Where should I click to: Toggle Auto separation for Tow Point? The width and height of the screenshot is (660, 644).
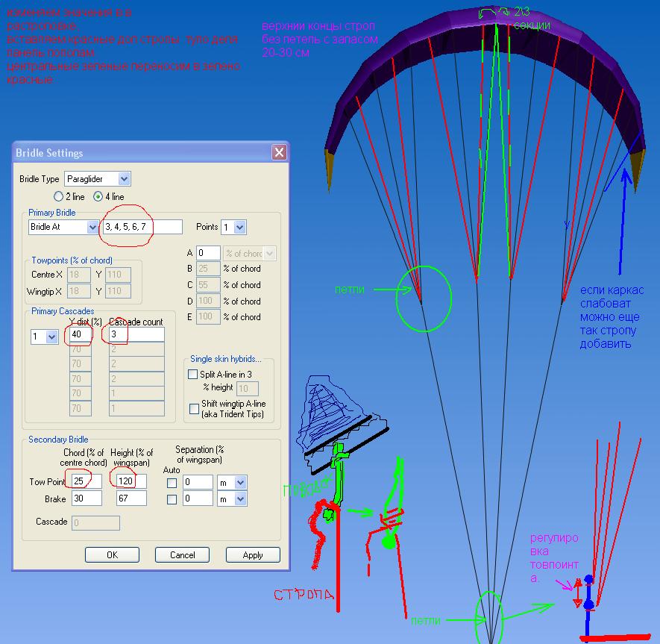tap(172, 483)
